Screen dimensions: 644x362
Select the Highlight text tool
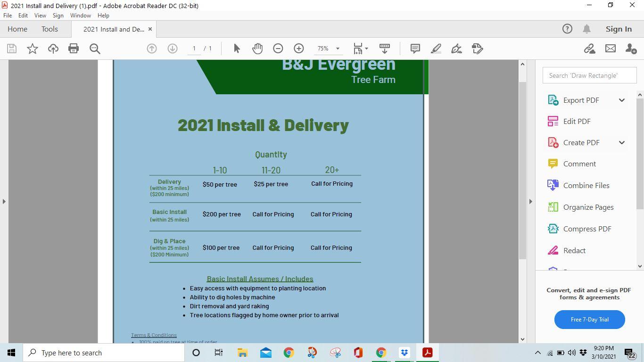click(436, 49)
